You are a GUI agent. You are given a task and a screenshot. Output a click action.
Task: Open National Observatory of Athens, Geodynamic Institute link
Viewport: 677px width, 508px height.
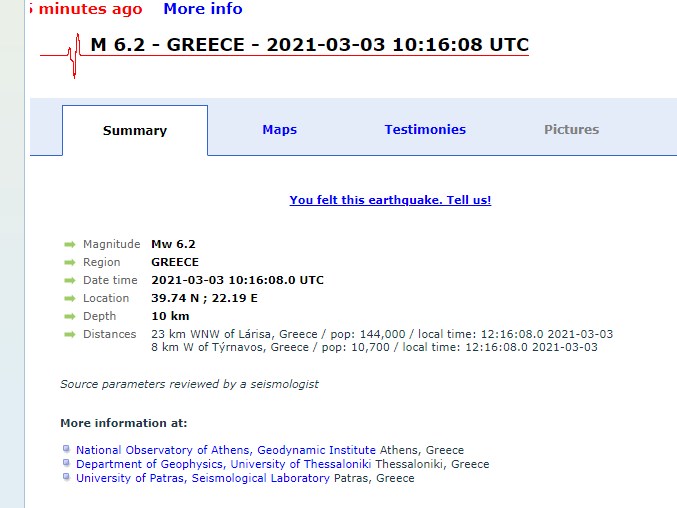226,450
